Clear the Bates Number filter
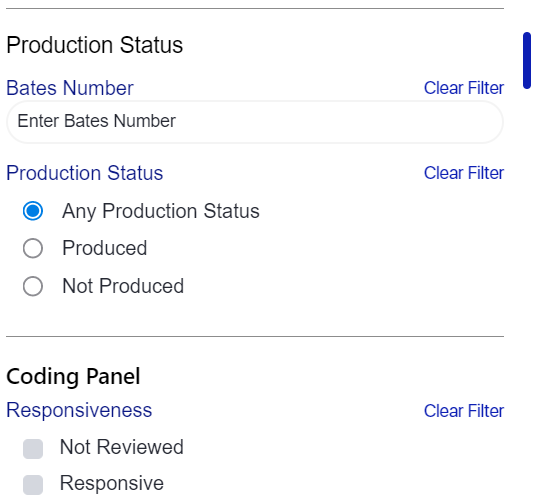The width and height of the screenshot is (534, 501). [x=464, y=88]
